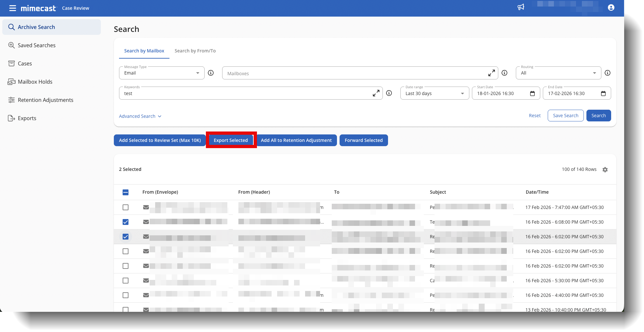The height and width of the screenshot is (332, 644).
Task: Switch to the Search by From/To tab
Action: point(195,51)
